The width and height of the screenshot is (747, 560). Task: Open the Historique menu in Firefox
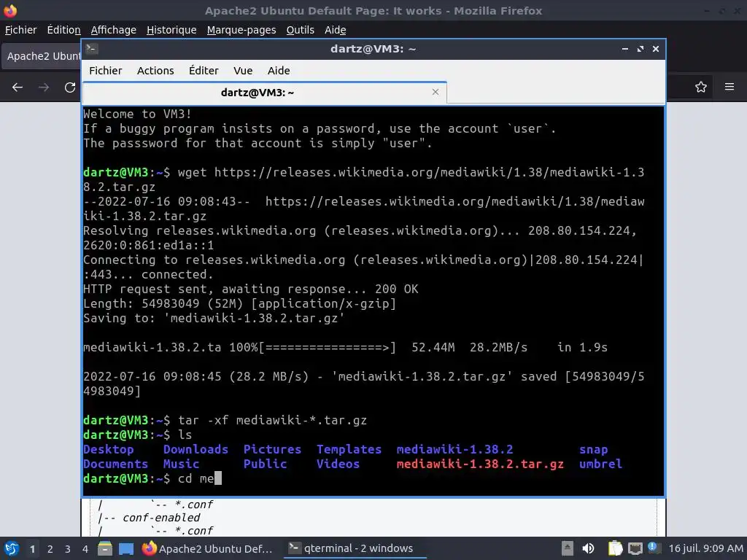171,30
